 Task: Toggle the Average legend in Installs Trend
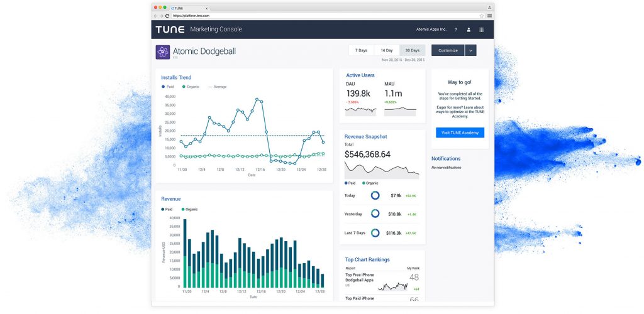pos(218,87)
